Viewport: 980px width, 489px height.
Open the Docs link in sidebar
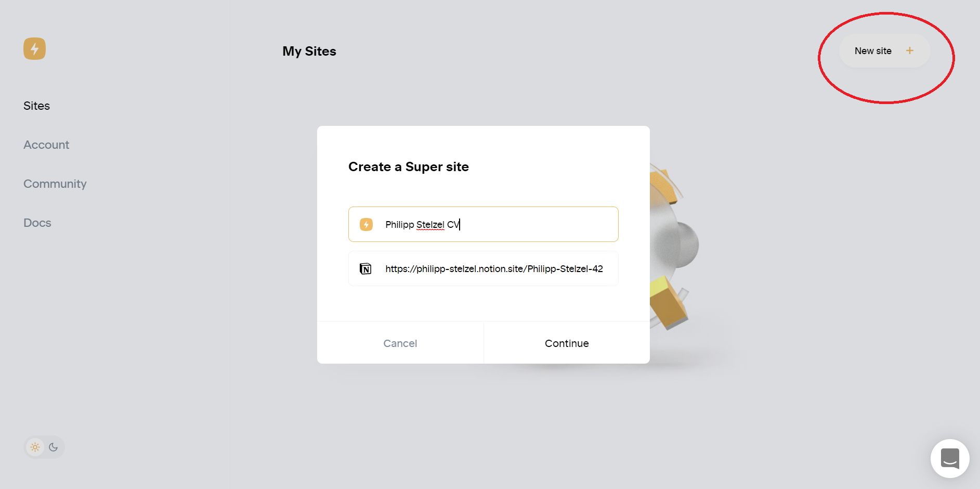coord(37,223)
